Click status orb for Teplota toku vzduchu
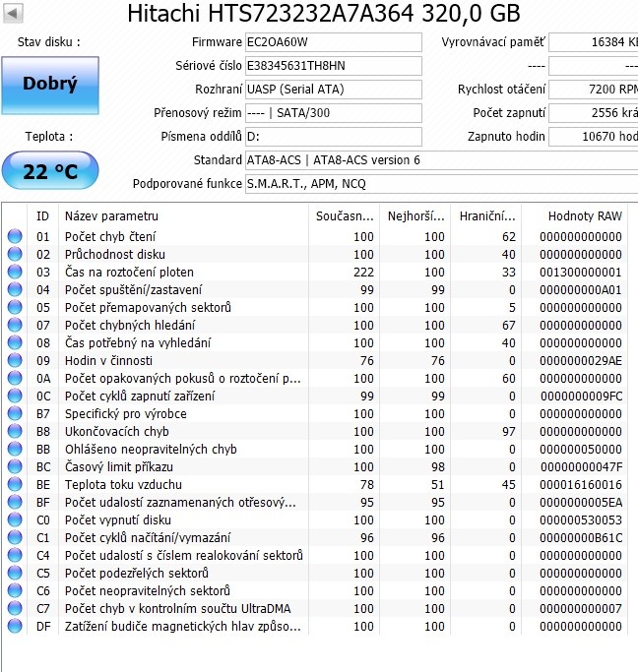Screen dimensions: 638x672 [x=15, y=484]
